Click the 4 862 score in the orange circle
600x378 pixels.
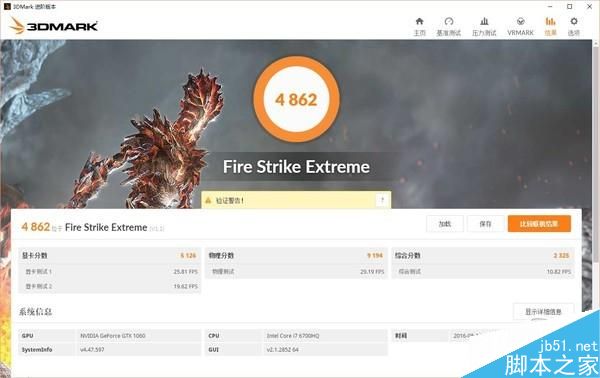coord(296,100)
